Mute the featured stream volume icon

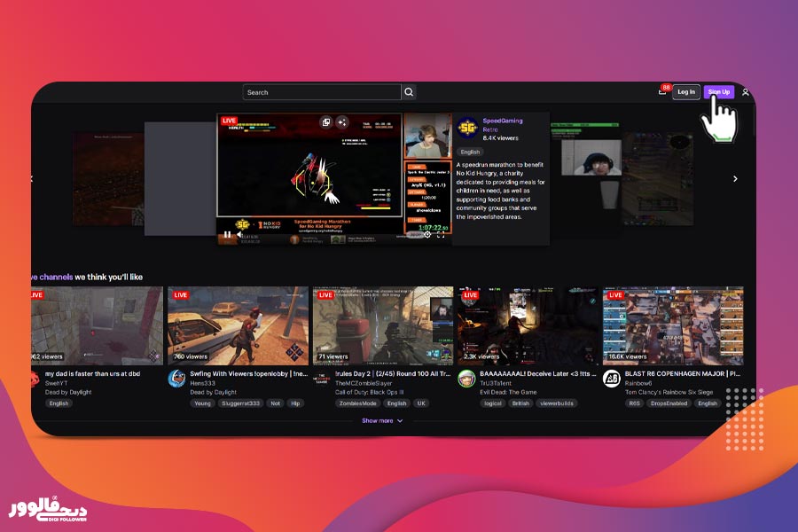click(x=239, y=235)
